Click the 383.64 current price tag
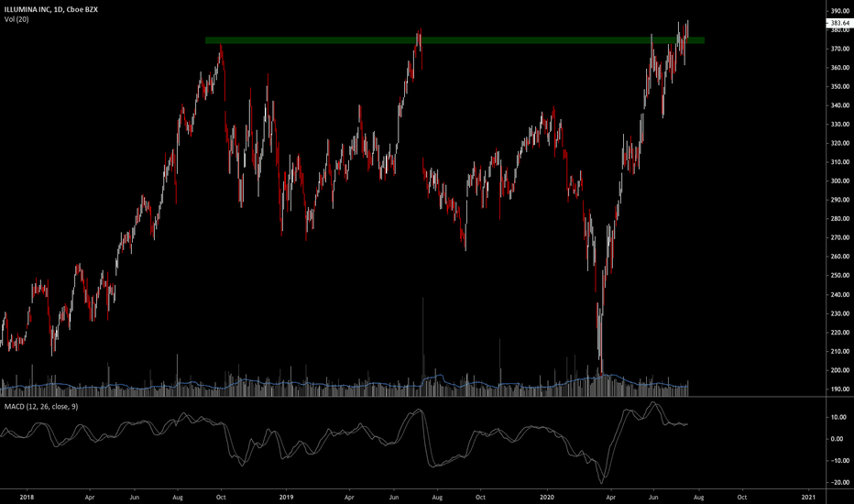Image resolution: width=854 pixels, height=504 pixels. click(838, 23)
